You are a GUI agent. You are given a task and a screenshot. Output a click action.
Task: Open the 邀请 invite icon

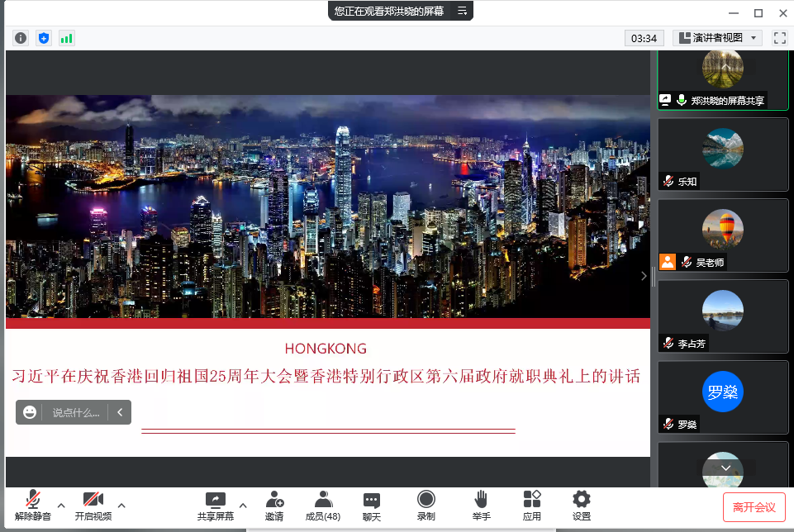274,505
